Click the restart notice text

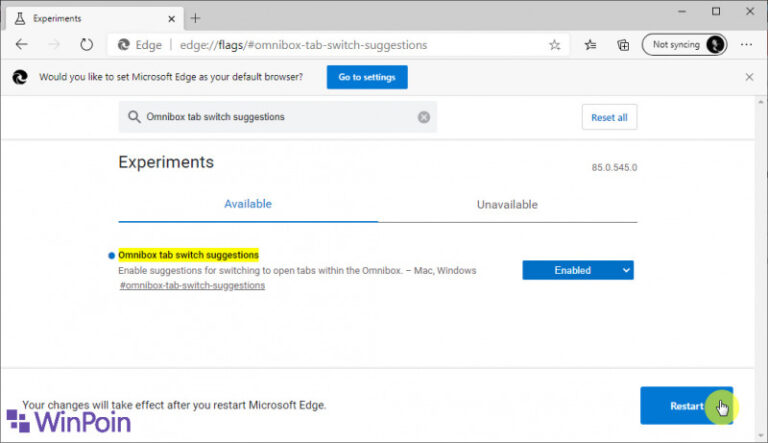(174, 405)
